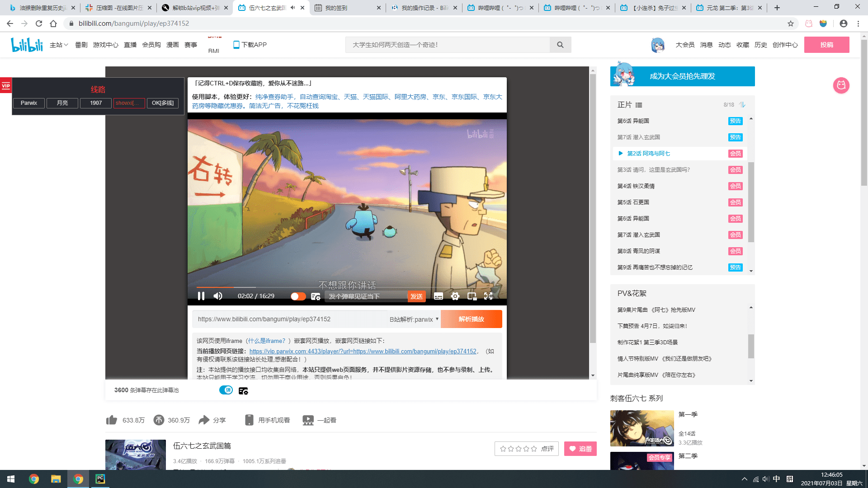Open the 收藏 favorites link
The image size is (868, 488).
(743, 45)
